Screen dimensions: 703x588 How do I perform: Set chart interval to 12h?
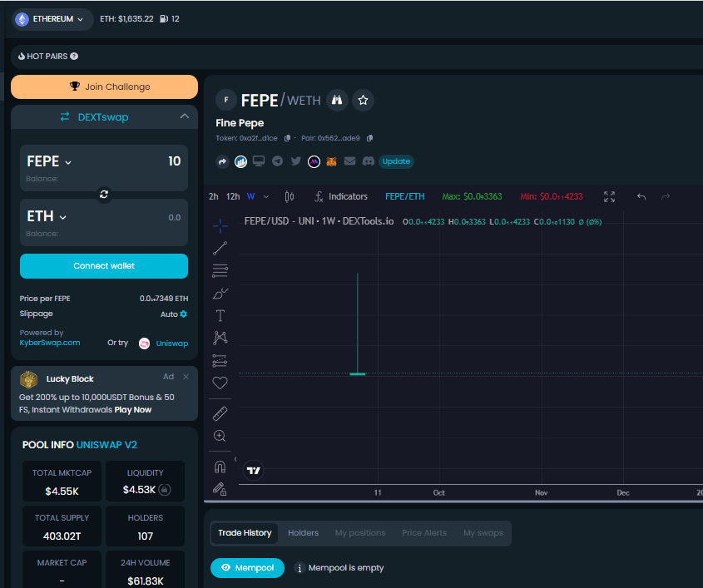233,196
